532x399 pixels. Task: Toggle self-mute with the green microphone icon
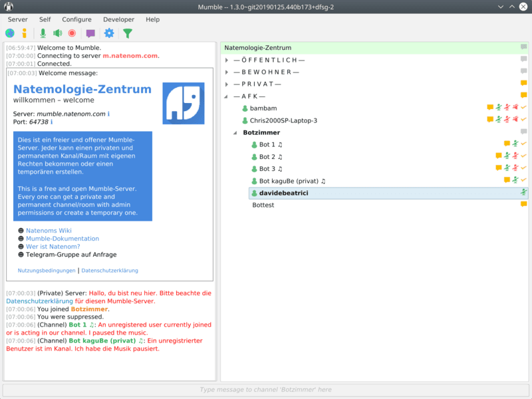pyautogui.click(x=43, y=33)
